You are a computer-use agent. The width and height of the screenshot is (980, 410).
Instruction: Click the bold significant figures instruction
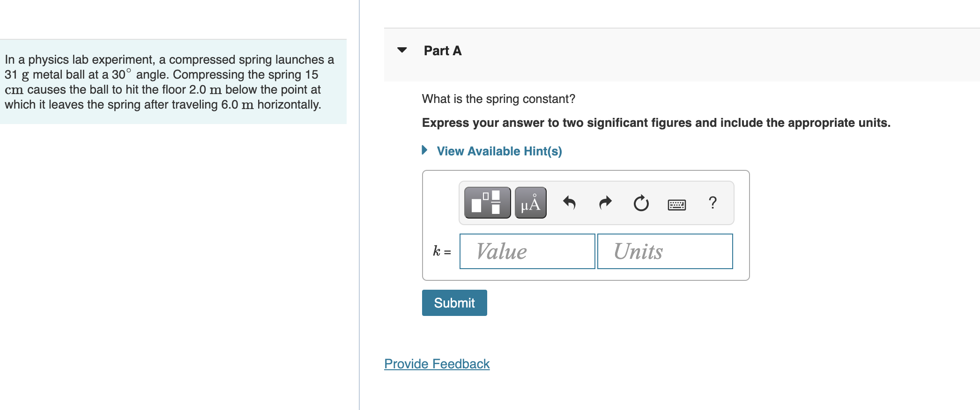tap(656, 123)
